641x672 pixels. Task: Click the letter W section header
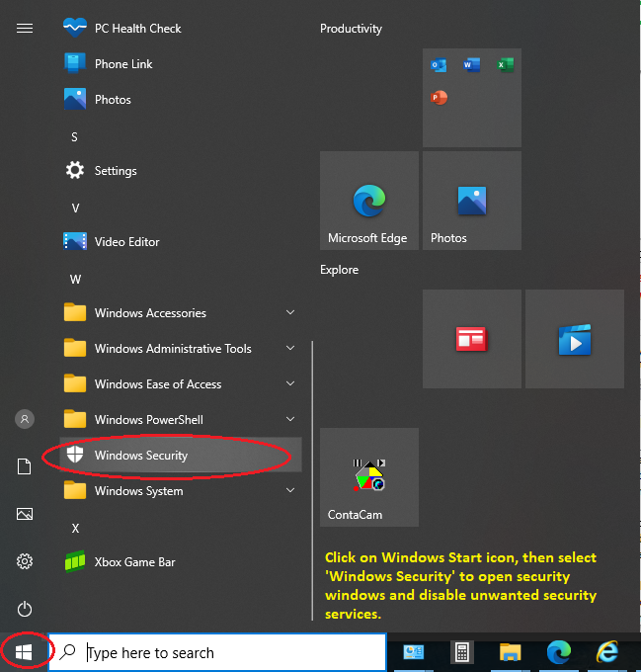(x=75, y=280)
